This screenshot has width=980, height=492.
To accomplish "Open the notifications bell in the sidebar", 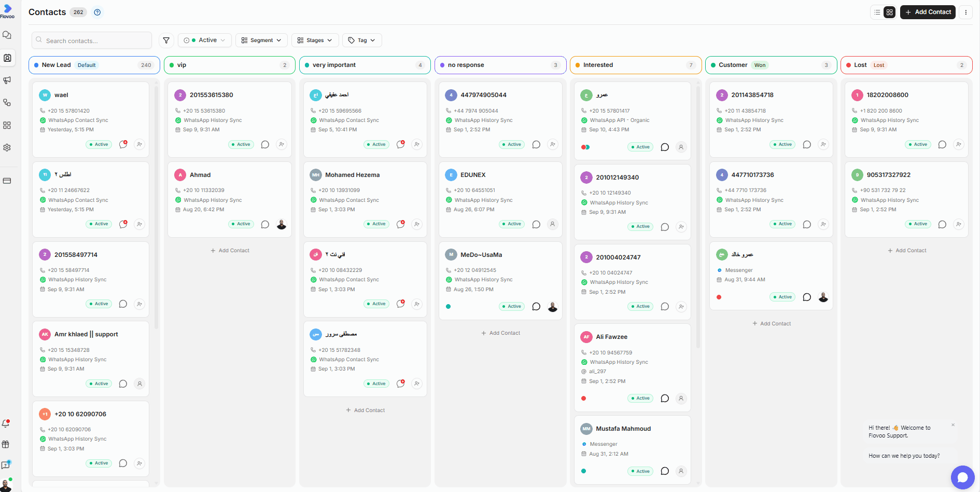I will [6, 423].
